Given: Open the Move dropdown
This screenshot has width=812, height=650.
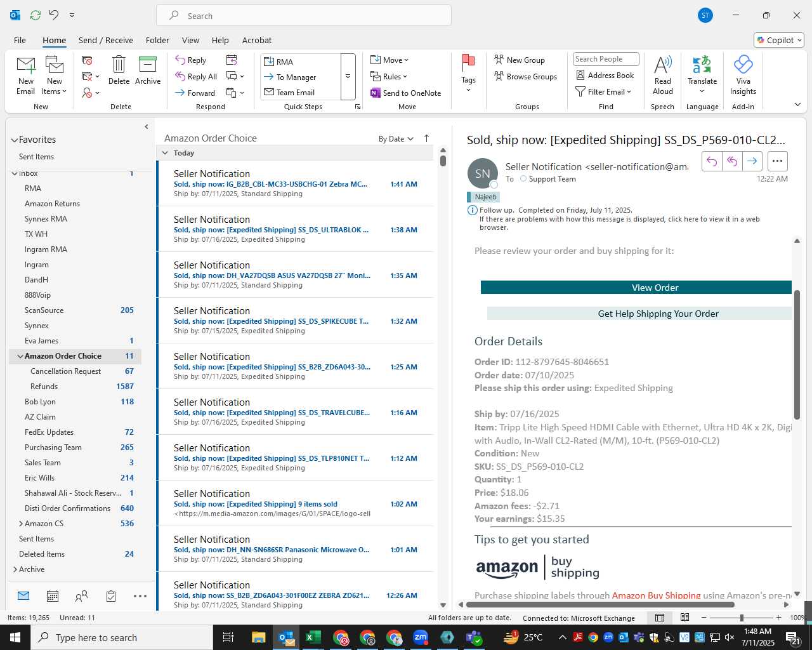Looking at the screenshot, I should (390, 60).
